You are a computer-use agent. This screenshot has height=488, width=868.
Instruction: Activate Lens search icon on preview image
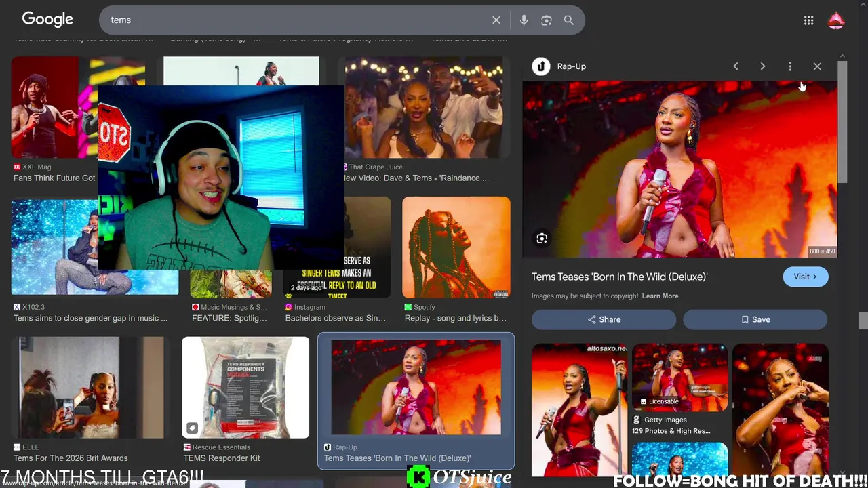tap(542, 239)
